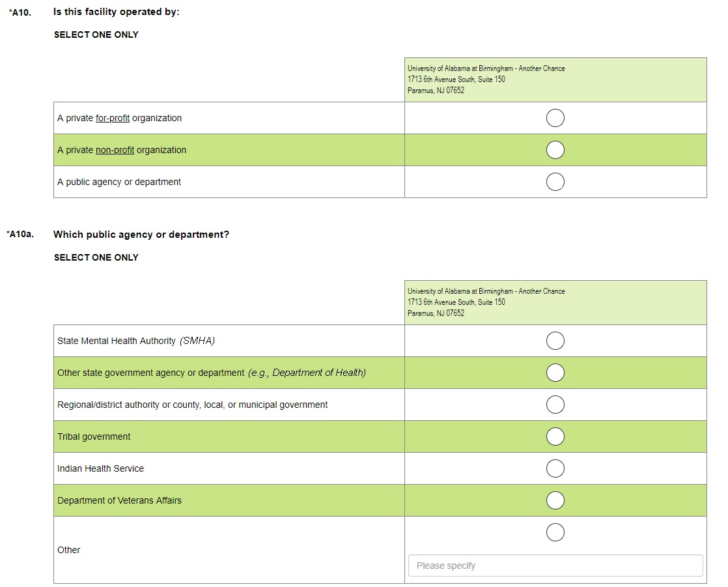728x587 pixels.
Task: Open the underlined 'for-profit' definition link
Action: tap(113, 119)
